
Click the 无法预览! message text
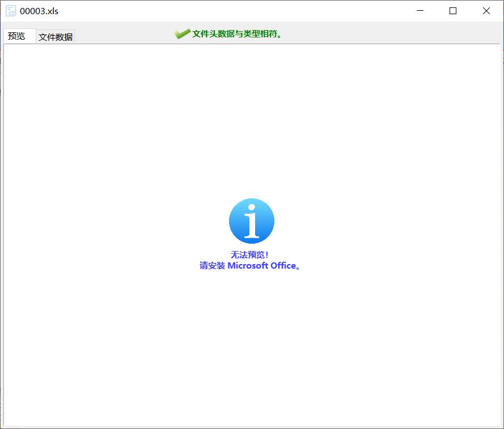pyautogui.click(x=249, y=254)
